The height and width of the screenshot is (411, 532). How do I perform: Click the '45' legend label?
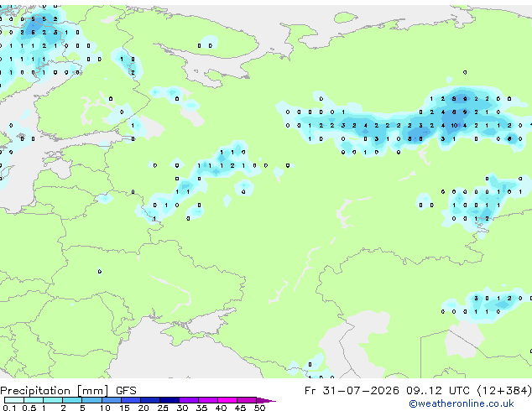pos(240,408)
